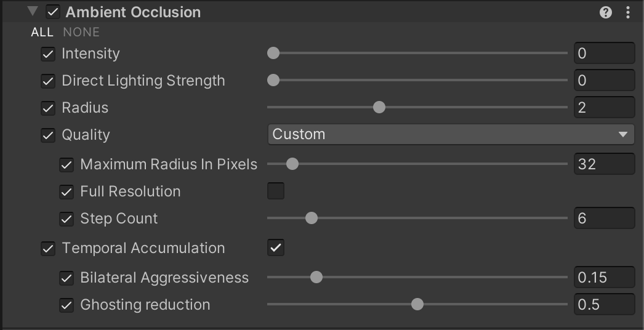Click the Maximum Radius In Pixels field
Viewport: 644px width, 330px height.
click(603, 164)
